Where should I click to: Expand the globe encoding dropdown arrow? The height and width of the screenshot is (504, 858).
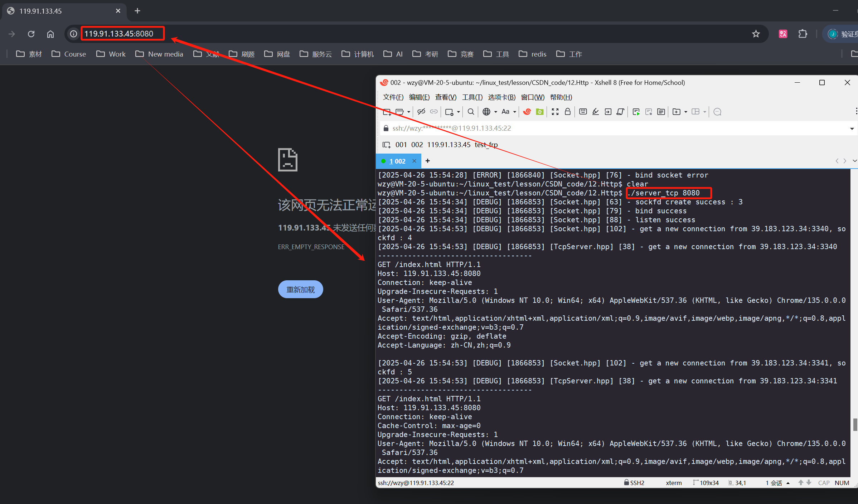coord(496,112)
